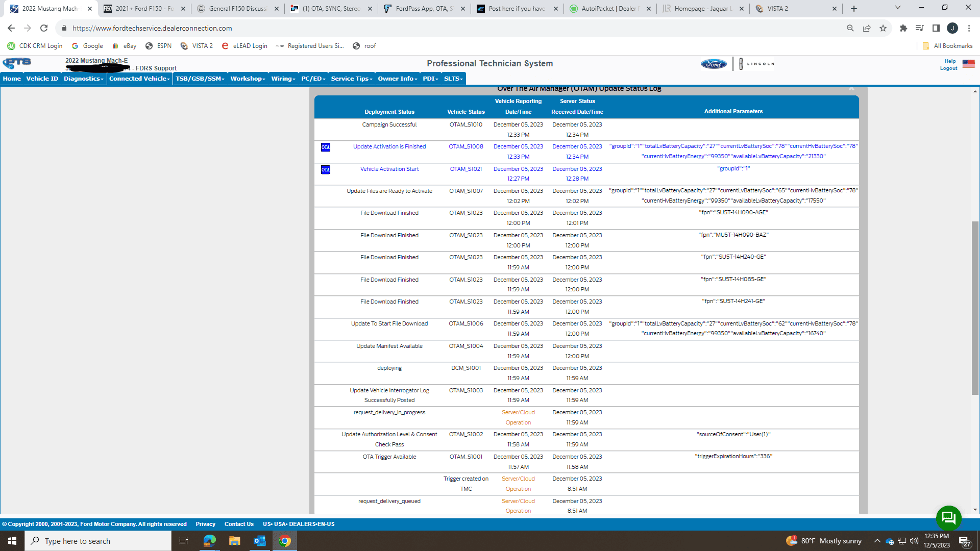The image size is (980, 551).
Task: Open TSB/GSB/SSM dropdown menu
Action: point(200,79)
